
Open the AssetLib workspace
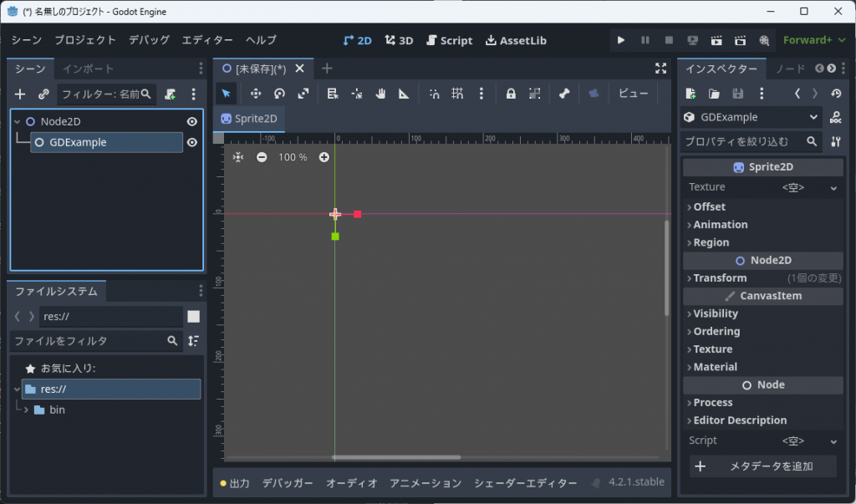(x=516, y=40)
